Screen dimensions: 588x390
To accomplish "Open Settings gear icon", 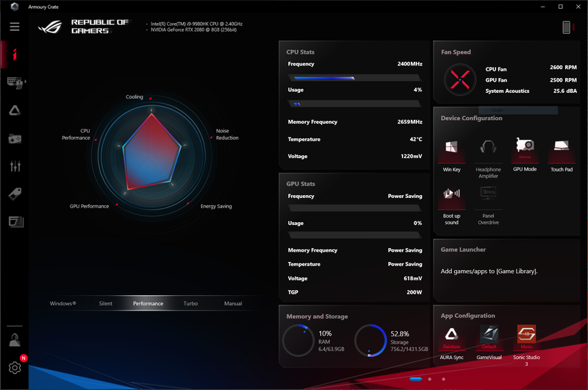I will [15, 367].
